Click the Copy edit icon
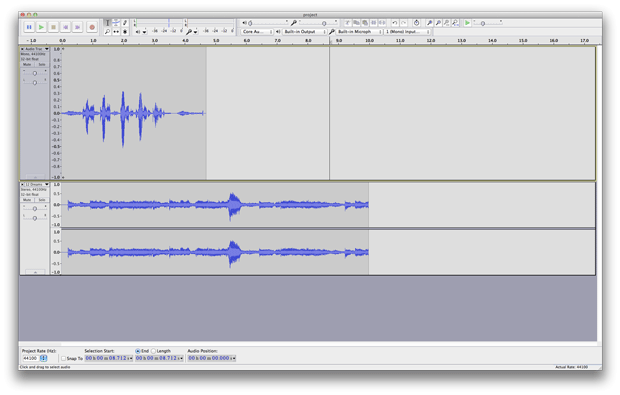This screenshot has width=620, height=395. click(x=356, y=23)
